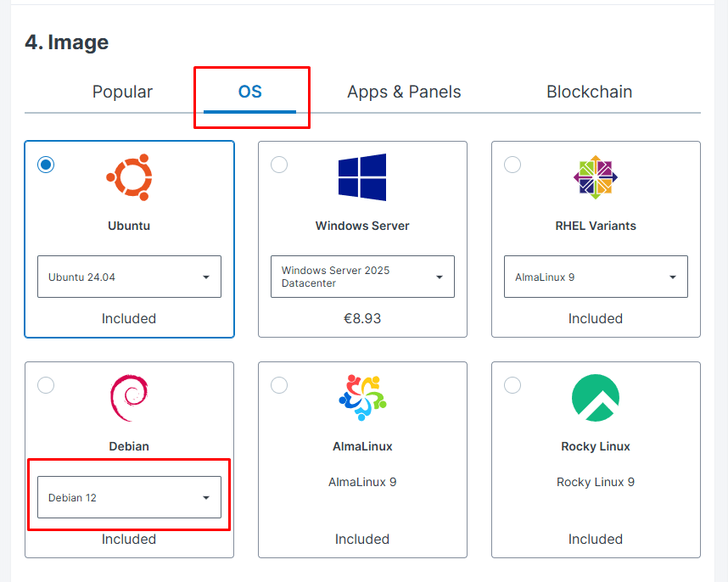Switch to the Popular tab
728x582 pixels.
[x=122, y=92]
